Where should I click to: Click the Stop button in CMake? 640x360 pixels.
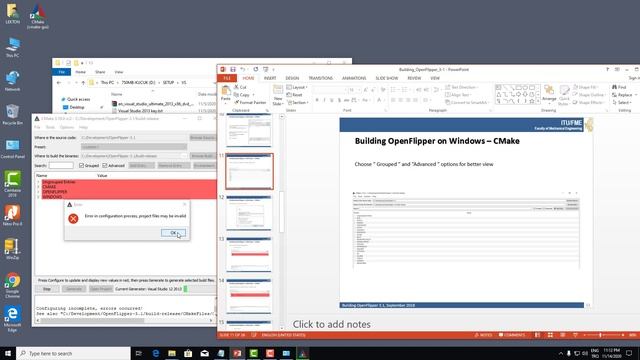coord(47,289)
